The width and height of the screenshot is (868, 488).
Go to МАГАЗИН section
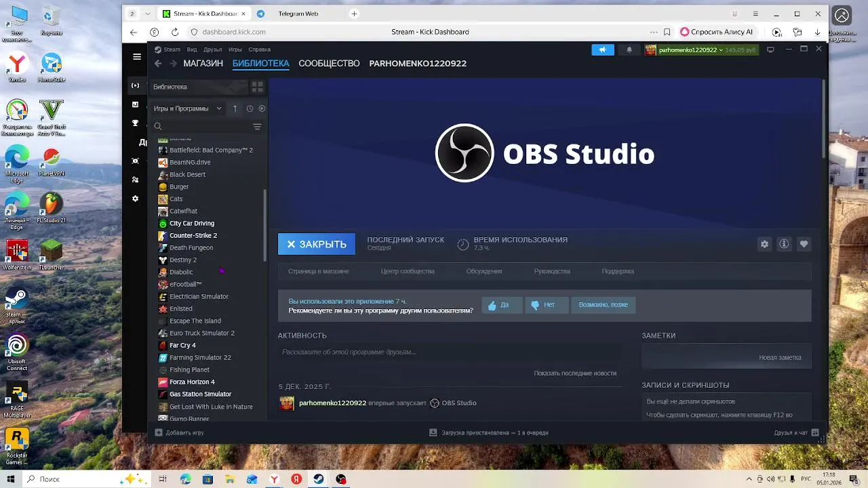click(x=203, y=63)
